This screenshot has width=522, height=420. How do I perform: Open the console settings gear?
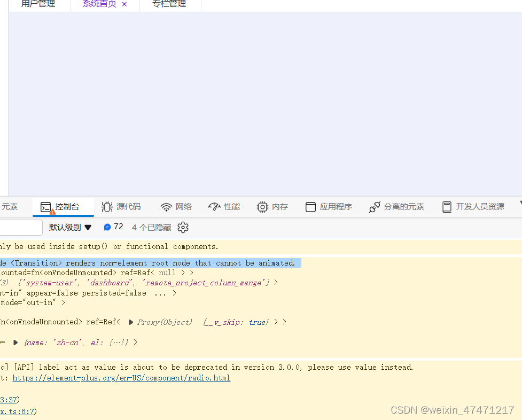(x=183, y=227)
